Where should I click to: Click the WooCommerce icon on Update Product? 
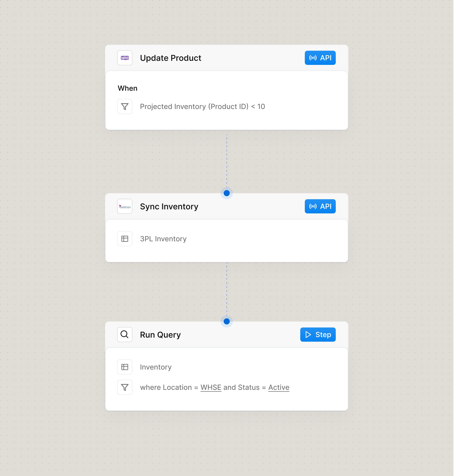[x=125, y=58]
